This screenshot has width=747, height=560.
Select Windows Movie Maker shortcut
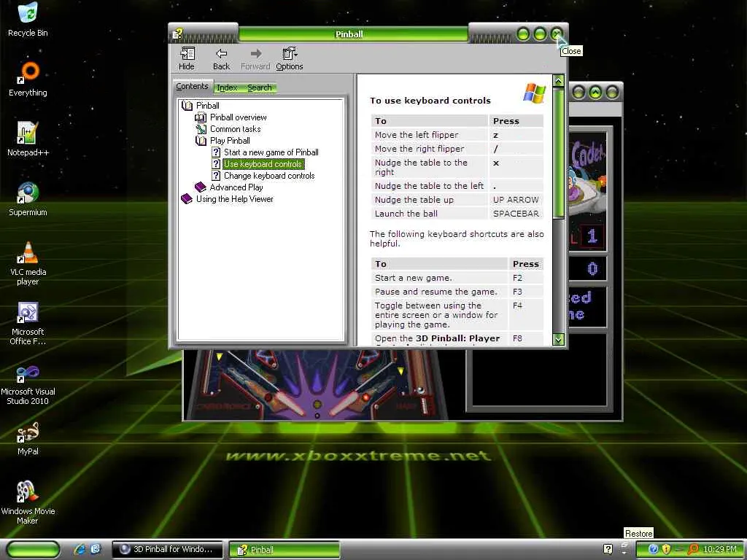tap(28, 503)
